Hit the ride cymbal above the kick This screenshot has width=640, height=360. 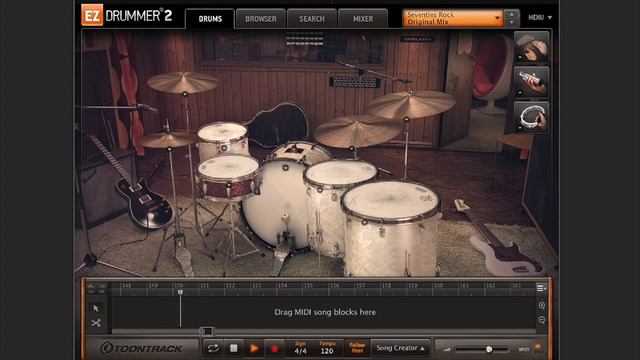pos(357,130)
